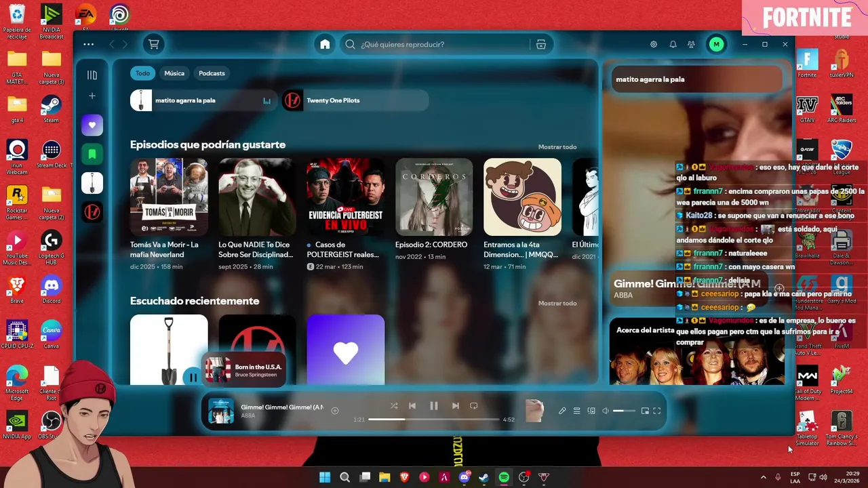
Task: Open Liked Songs in the sidebar
Action: pyautogui.click(x=92, y=125)
